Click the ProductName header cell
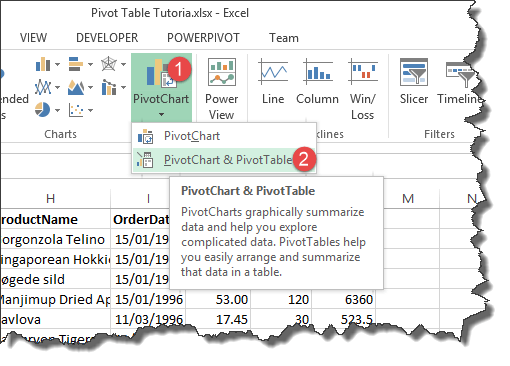The height and width of the screenshot is (366, 510). point(56,219)
